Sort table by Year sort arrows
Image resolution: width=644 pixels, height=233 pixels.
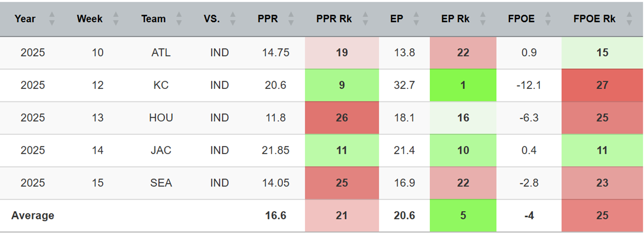pos(52,19)
